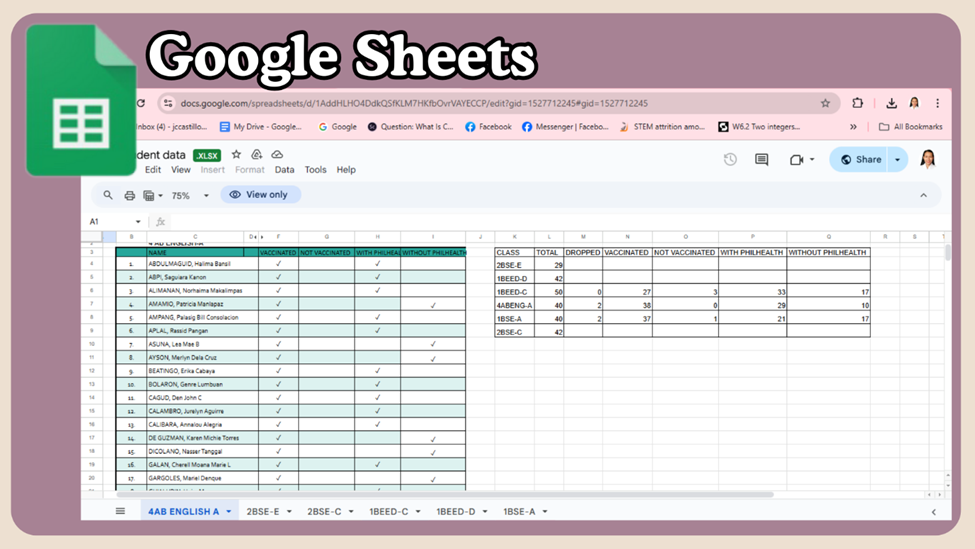
Task: Click vaccinated checkmark for AMAMIO, Patricia
Action: (279, 304)
